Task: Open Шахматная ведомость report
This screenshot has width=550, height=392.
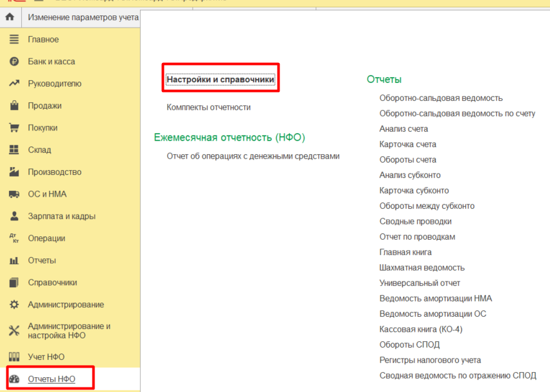Action: (x=421, y=268)
